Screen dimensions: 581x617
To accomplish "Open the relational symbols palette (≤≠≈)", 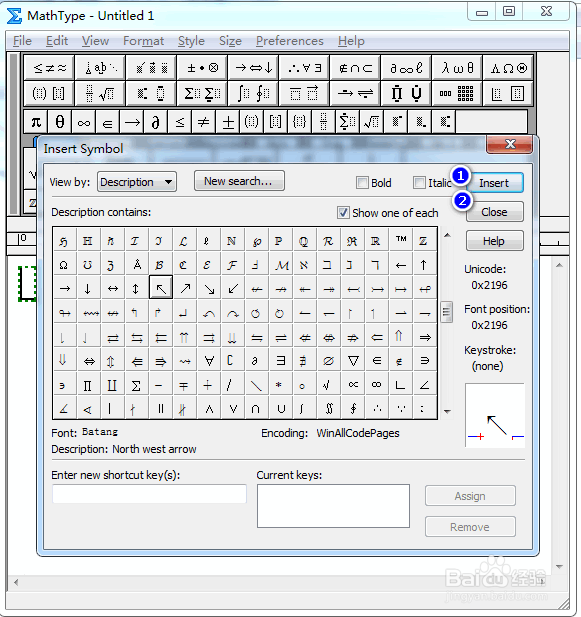I will (49, 68).
